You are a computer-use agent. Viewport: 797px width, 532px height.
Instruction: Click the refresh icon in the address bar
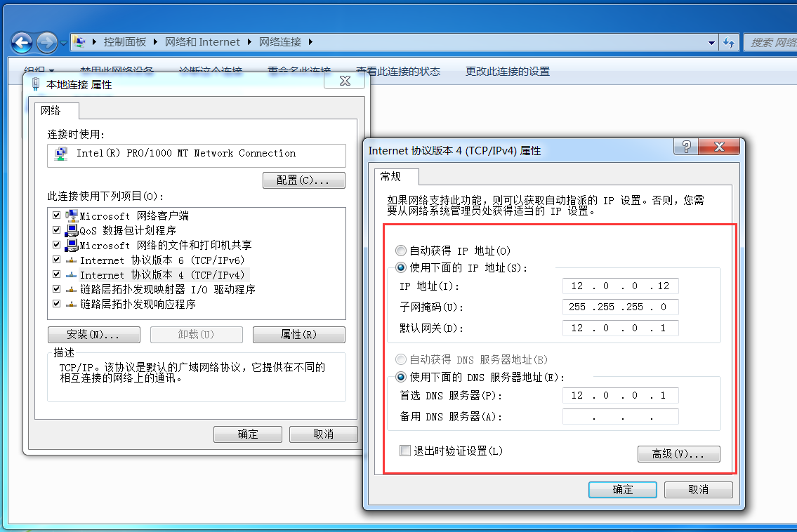(730, 42)
